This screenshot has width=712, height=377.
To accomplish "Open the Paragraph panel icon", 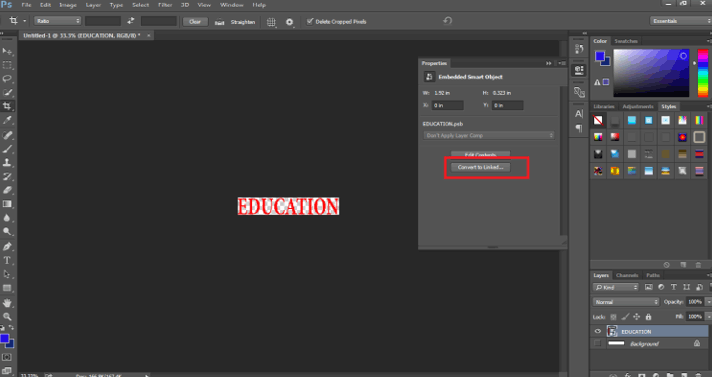I will tap(579, 128).
